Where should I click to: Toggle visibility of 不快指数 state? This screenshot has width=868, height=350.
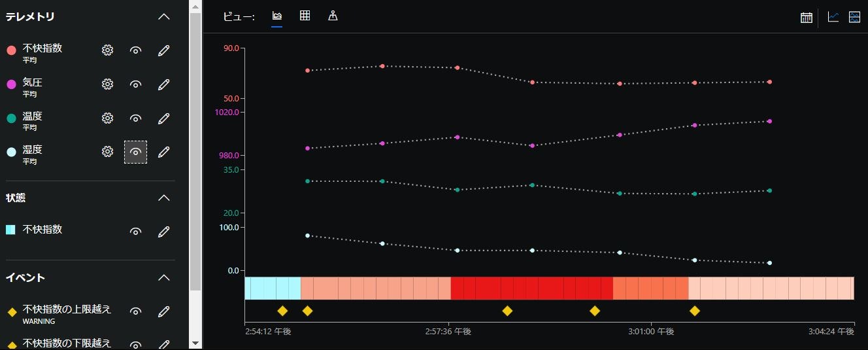click(136, 232)
